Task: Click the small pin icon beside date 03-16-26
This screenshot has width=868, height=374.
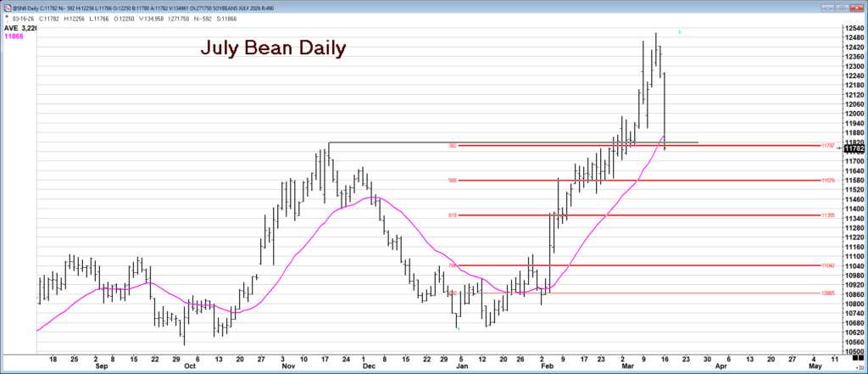Action: [6, 16]
